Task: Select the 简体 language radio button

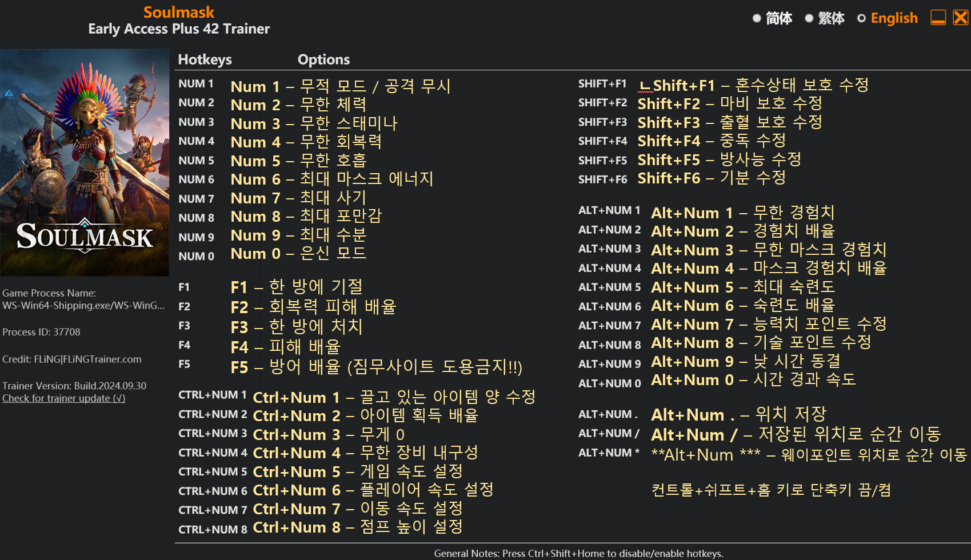Action: coord(757,18)
